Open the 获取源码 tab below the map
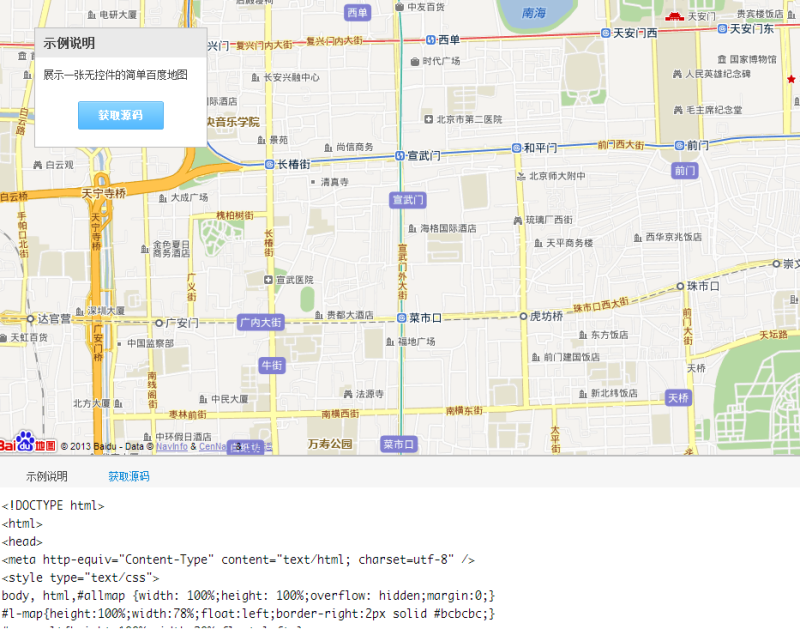Image resolution: width=800 pixels, height=629 pixels. click(129, 476)
